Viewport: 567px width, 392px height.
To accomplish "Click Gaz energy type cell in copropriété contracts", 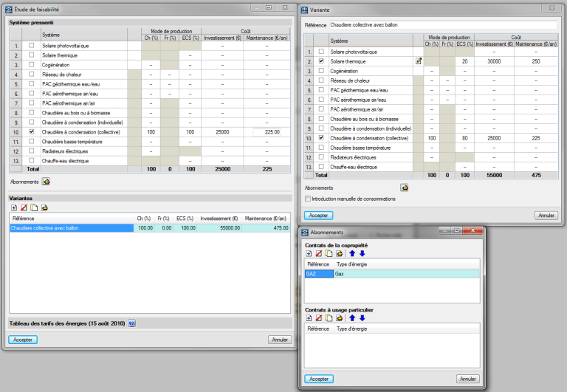I will pyautogui.click(x=407, y=274).
